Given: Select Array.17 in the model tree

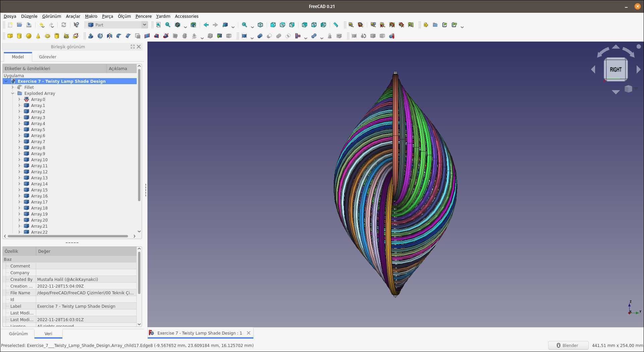Looking at the screenshot, I should [39, 202].
